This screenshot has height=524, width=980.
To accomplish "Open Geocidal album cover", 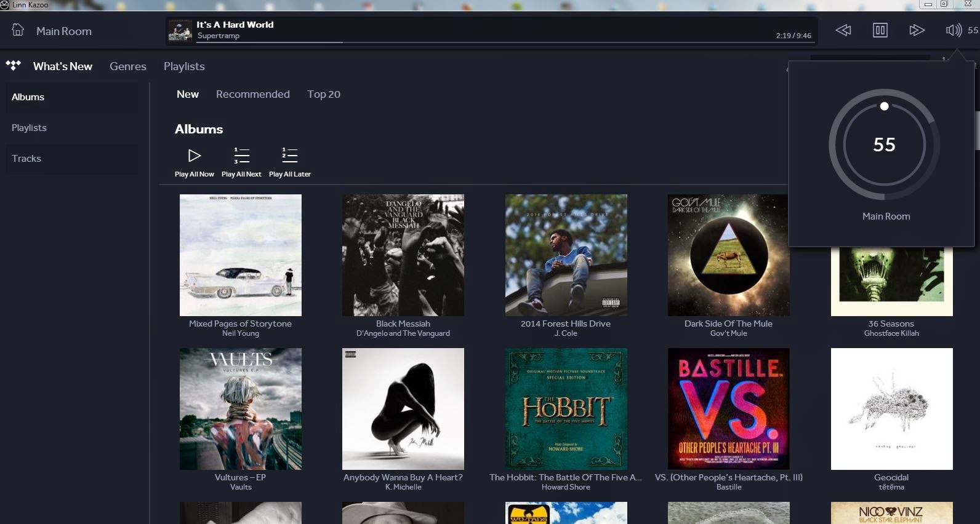I will coord(892,409).
